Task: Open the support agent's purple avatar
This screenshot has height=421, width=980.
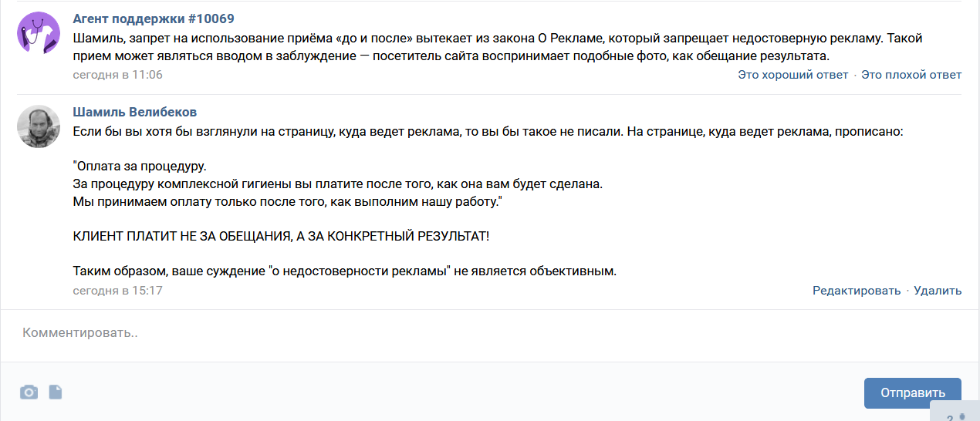Action: tap(39, 33)
